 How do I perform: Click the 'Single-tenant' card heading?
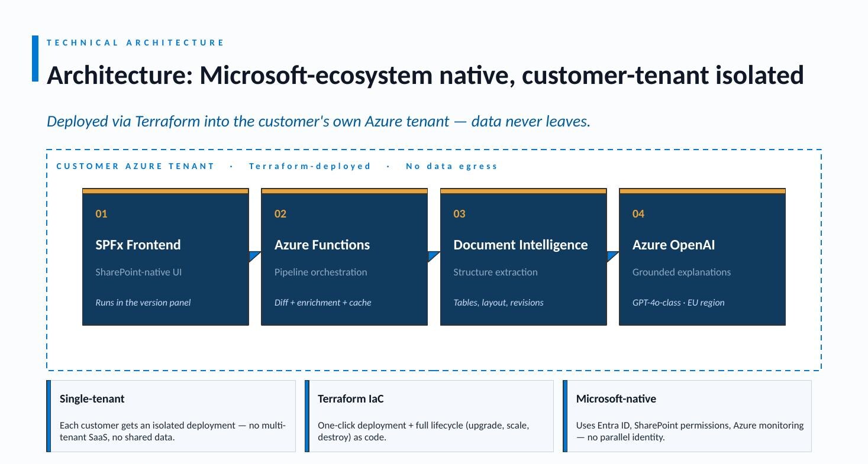92,398
